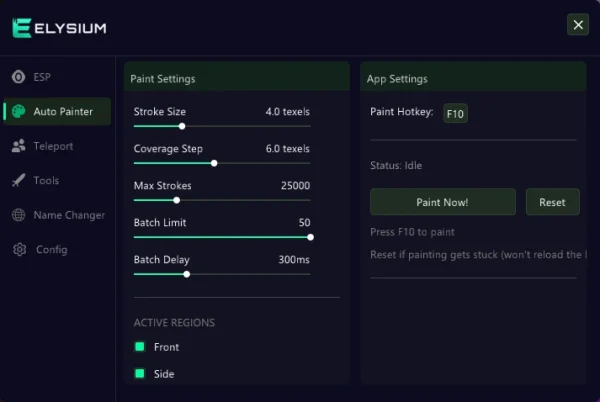600x402 pixels.
Task: Click the Status: Idle text
Action: tap(396, 166)
